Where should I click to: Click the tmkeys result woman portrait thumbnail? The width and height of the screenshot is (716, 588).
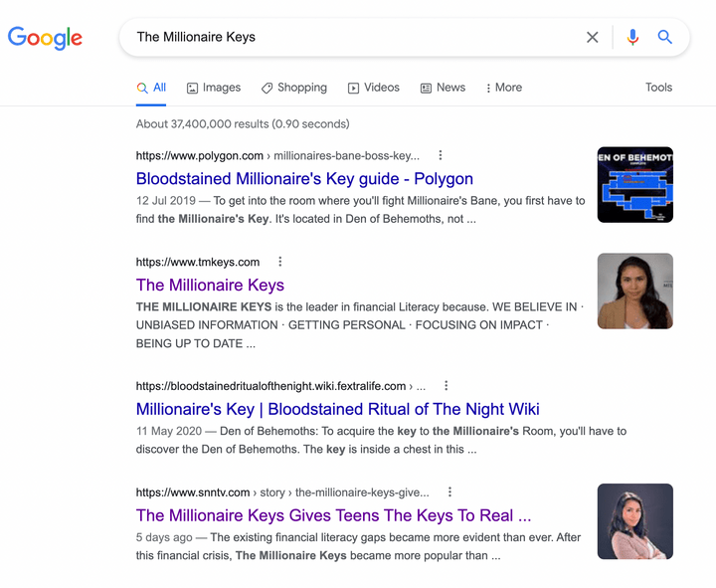click(635, 292)
